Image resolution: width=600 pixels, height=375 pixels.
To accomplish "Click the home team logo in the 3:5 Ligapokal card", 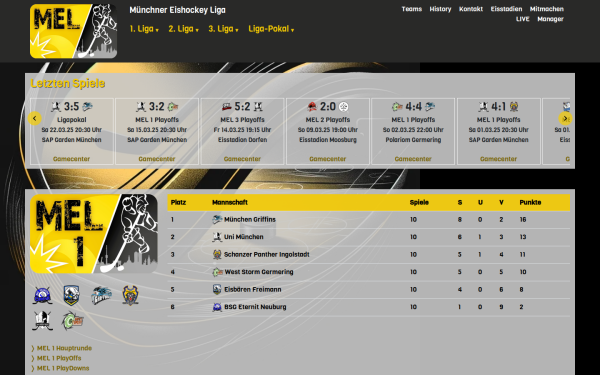I will (x=56, y=106).
